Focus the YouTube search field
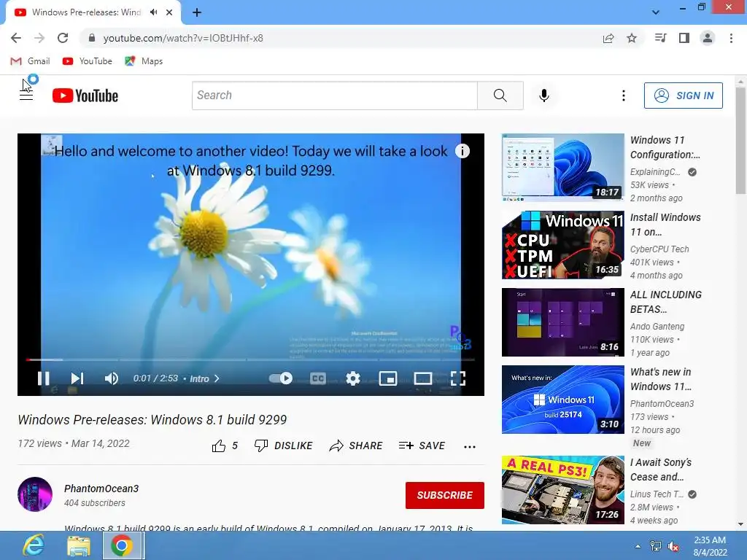 point(334,96)
